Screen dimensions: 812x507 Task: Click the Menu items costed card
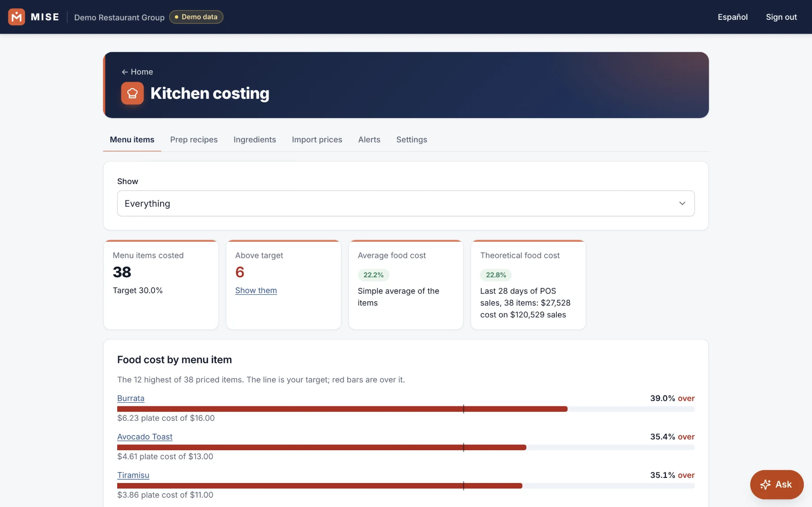coord(161,285)
